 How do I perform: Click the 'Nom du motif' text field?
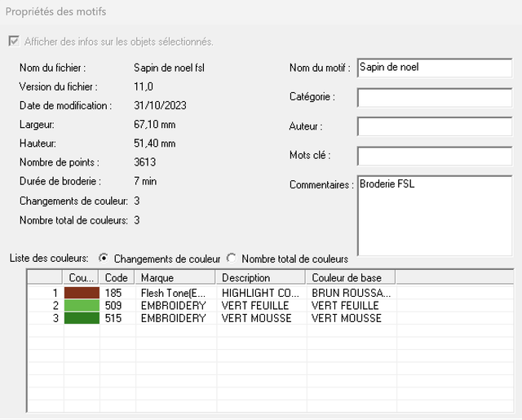click(433, 68)
